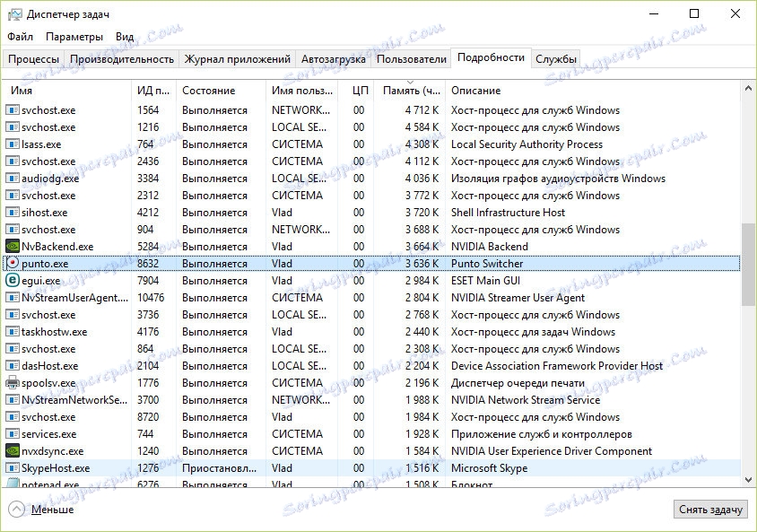Sort by the Имя column header
The image size is (757, 532).
[66, 91]
